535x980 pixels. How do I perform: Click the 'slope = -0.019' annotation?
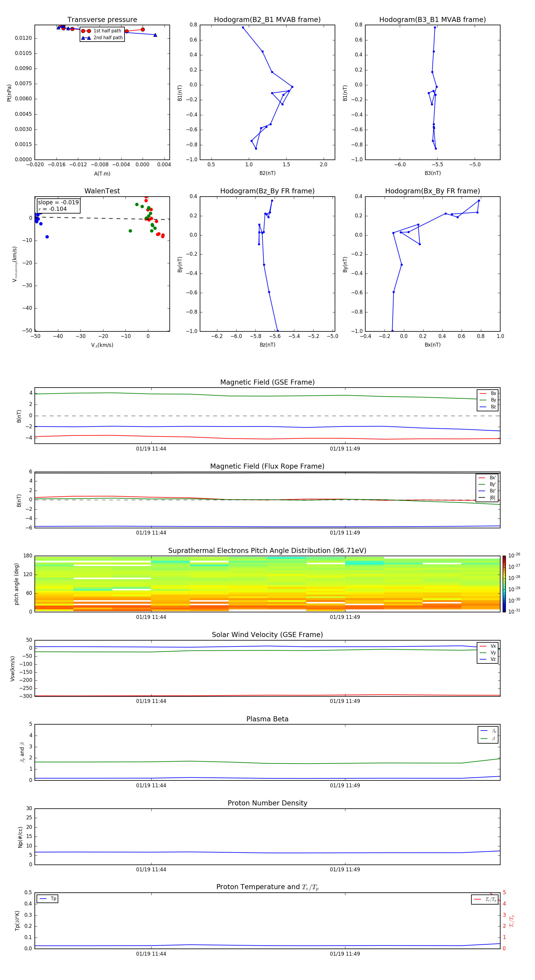(x=58, y=203)
